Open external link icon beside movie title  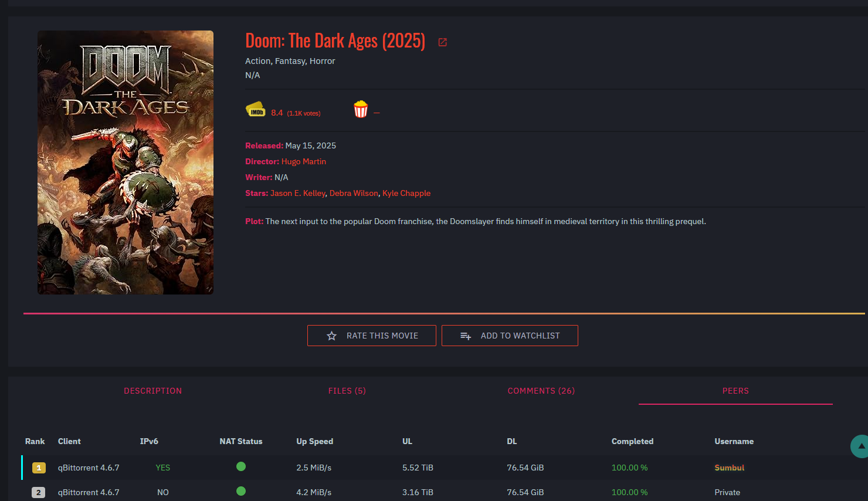(x=443, y=42)
